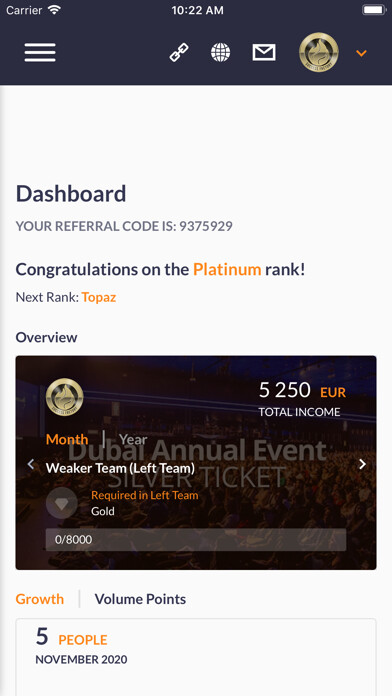Tap the 5 250 EUR total income
Screen dimensions: 392x696
click(x=302, y=391)
